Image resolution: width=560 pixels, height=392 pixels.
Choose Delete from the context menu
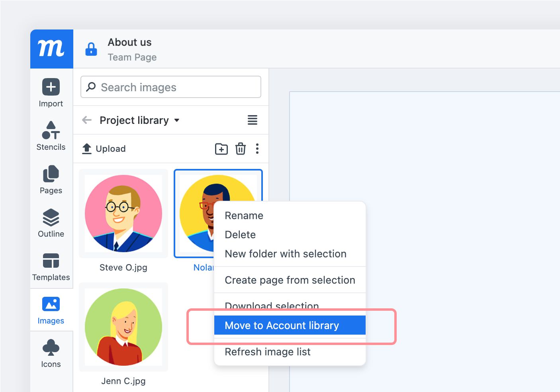point(290,235)
